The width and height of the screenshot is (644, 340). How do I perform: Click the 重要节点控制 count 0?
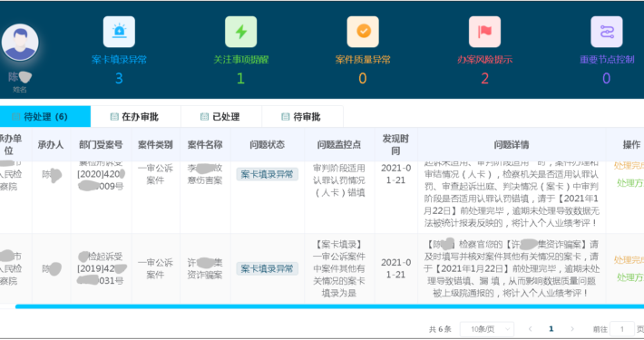(x=607, y=78)
